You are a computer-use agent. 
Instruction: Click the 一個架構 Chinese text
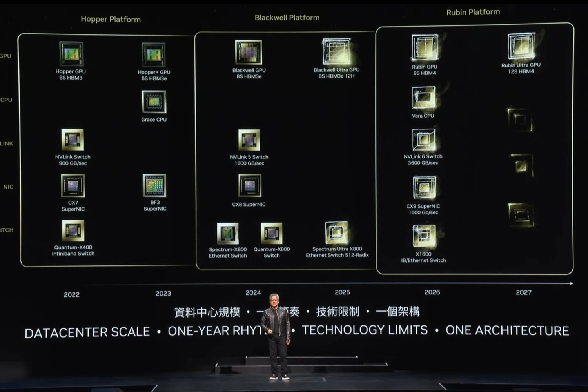tap(397, 312)
